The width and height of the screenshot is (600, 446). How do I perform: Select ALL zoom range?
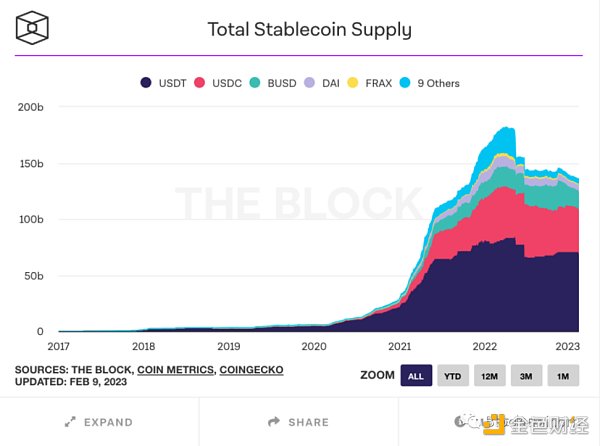[x=415, y=376]
